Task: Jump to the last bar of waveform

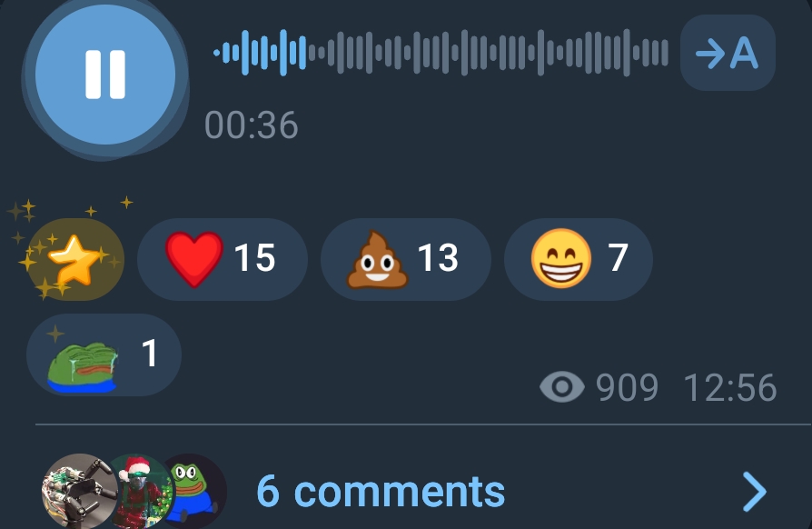Action: coord(665,53)
